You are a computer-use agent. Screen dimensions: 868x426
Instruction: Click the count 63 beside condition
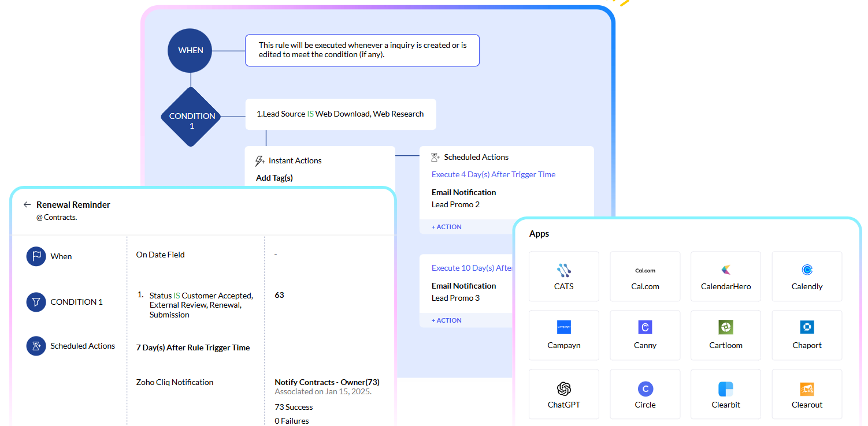point(280,295)
